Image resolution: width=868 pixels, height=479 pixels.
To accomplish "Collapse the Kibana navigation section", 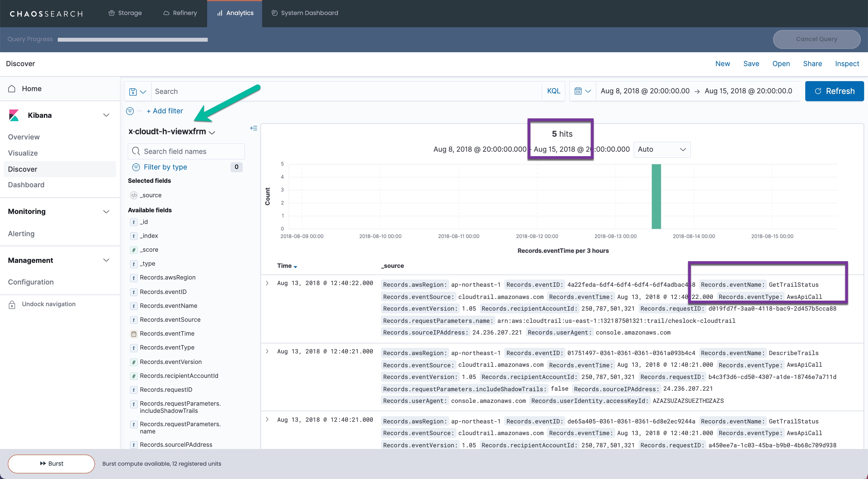I will pyautogui.click(x=106, y=115).
